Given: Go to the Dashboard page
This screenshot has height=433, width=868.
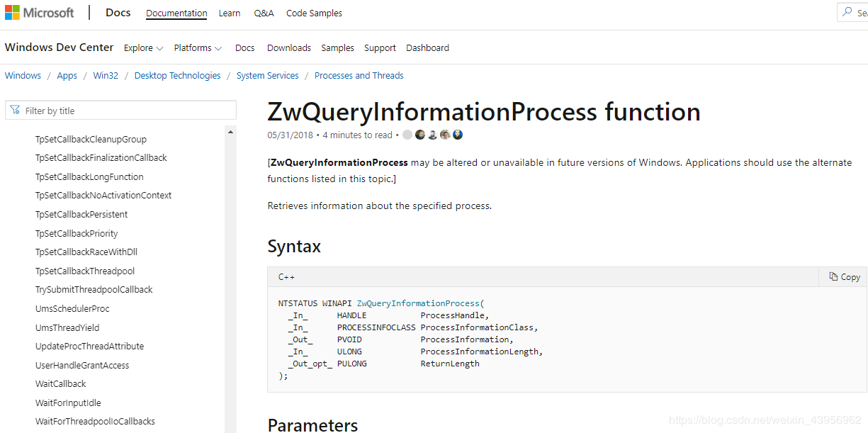Looking at the screenshot, I should click(x=427, y=47).
